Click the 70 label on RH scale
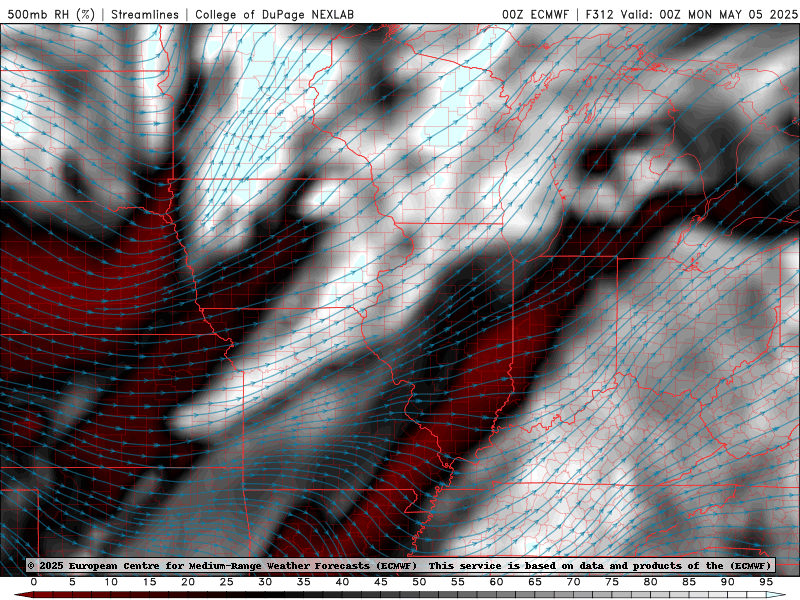Viewport: 800px width, 600px height. [573, 582]
